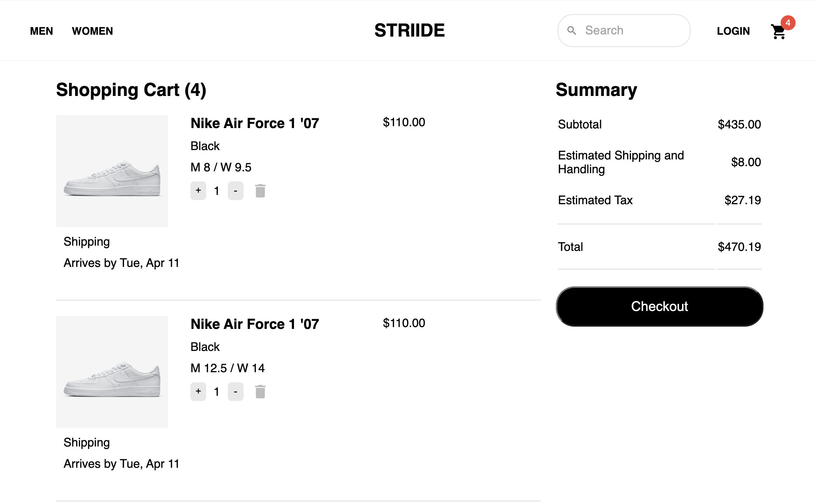The image size is (818, 504).
Task: Decrease quantity of M 8 / W 9.5 shoe
Action: (236, 191)
